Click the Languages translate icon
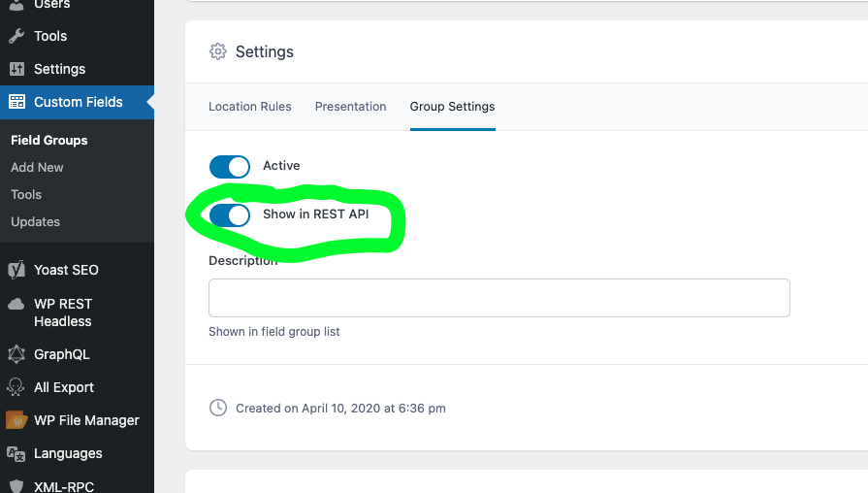 click(x=16, y=453)
